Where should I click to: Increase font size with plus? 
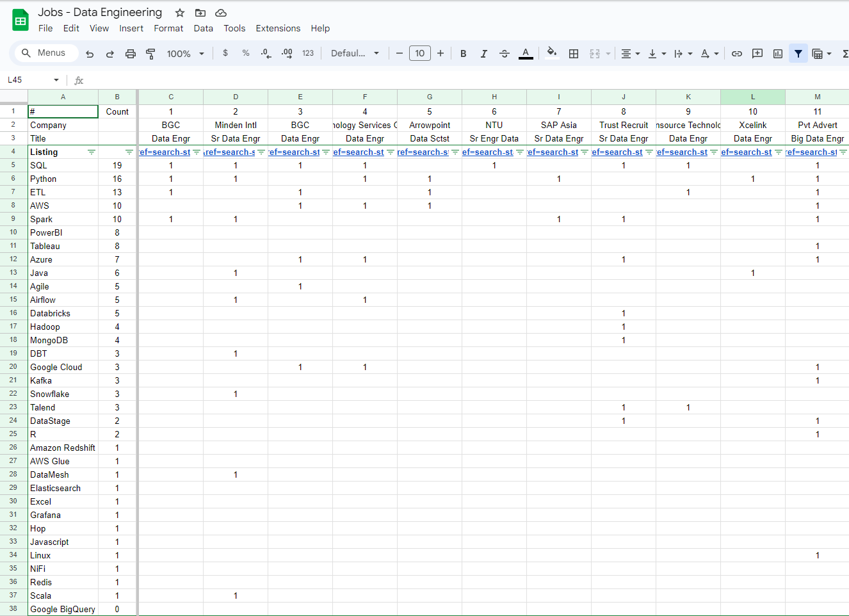click(x=441, y=53)
